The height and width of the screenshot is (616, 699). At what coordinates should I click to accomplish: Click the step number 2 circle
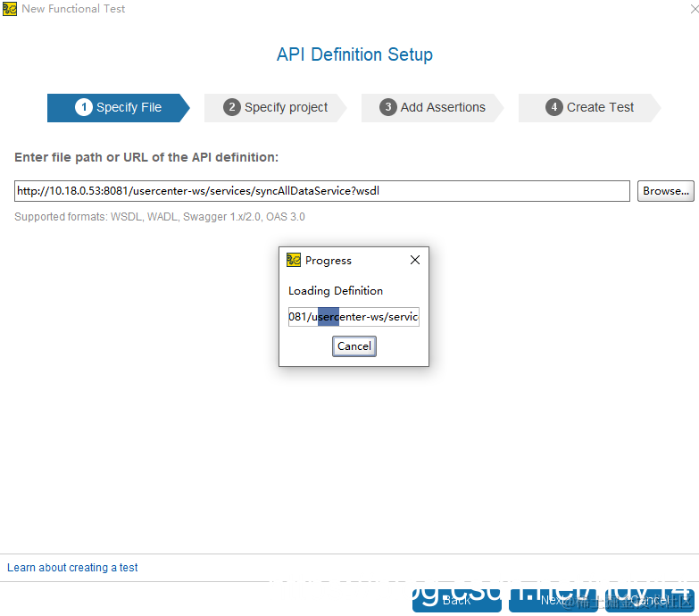(232, 107)
